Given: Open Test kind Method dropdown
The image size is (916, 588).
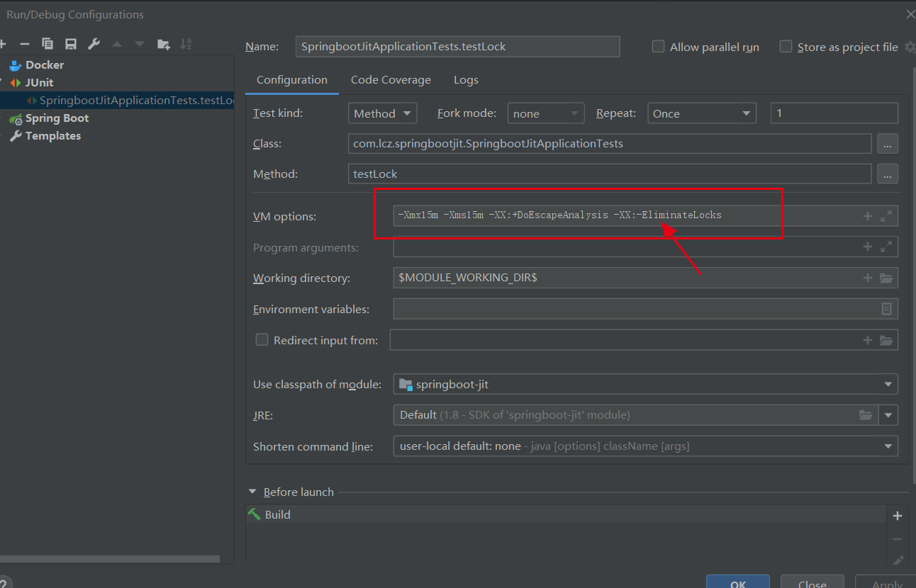Looking at the screenshot, I should coord(383,113).
